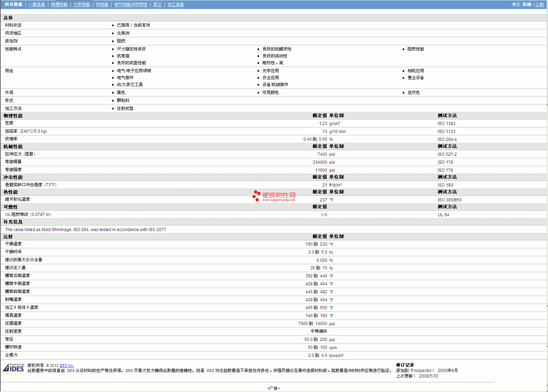
Task: Go to the 力学性能 tab
Action: 82,4
